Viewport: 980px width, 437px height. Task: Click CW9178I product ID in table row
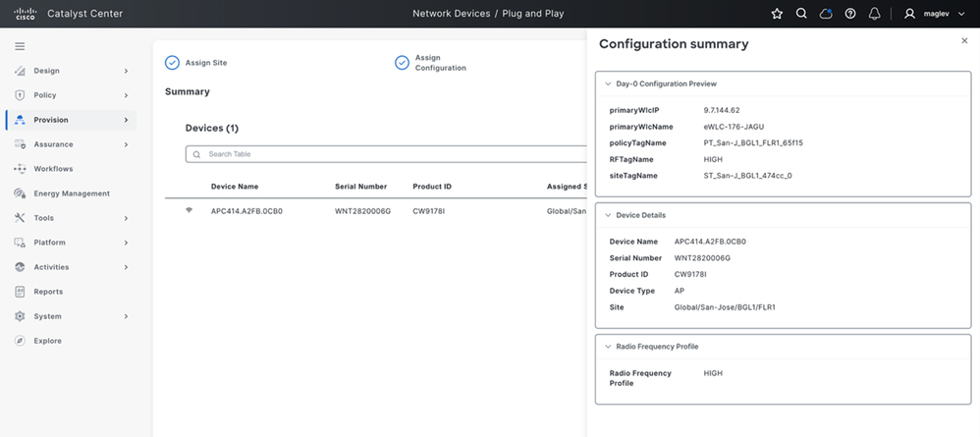[429, 211]
